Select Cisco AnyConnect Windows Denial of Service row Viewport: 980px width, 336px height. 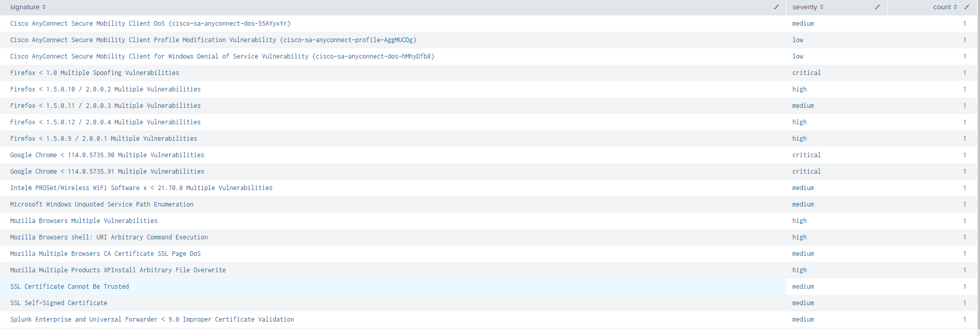[222, 57]
